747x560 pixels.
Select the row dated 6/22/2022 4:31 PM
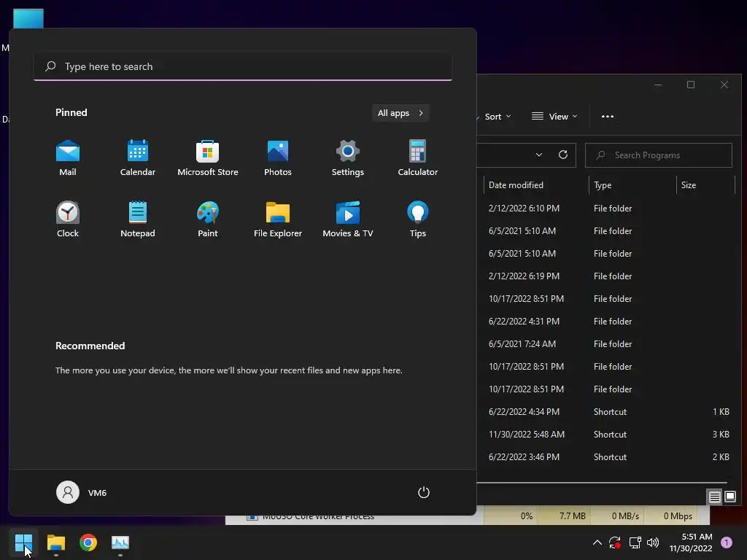(x=606, y=322)
